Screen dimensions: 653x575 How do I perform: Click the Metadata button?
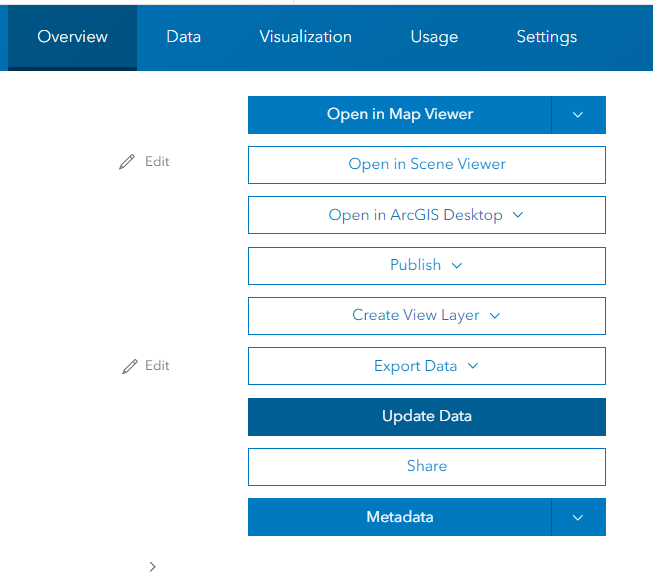click(399, 518)
